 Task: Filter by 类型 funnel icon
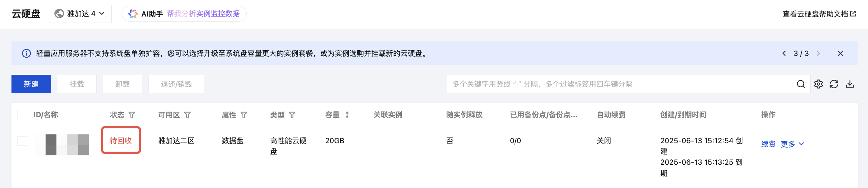(x=292, y=115)
